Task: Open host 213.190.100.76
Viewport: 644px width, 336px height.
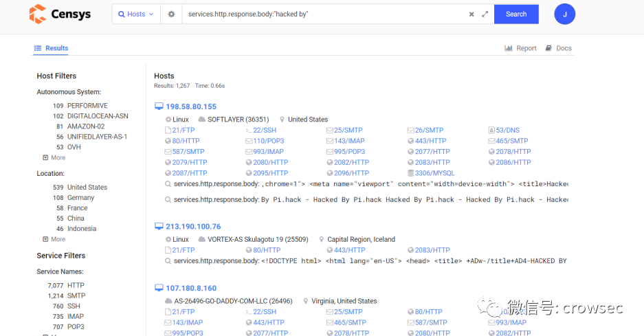Action: (193, 226)
